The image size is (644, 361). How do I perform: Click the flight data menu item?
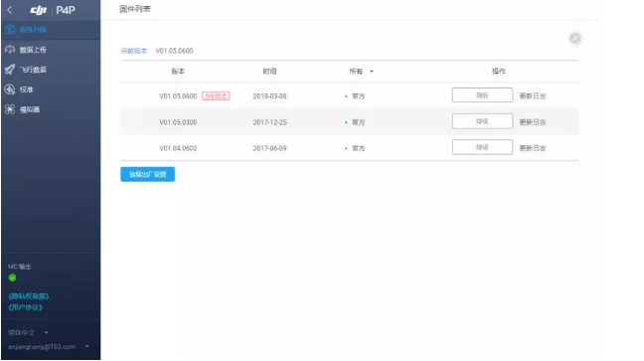click(x=33, y=70)
